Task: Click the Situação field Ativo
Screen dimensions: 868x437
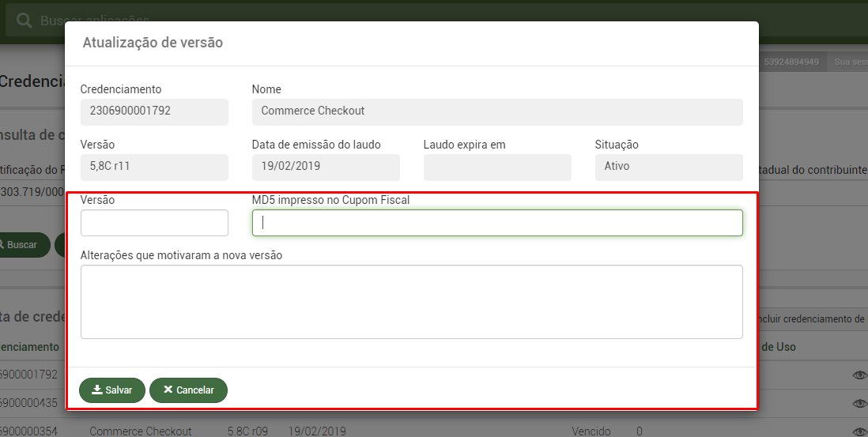Action: click(x=669, y=168)
